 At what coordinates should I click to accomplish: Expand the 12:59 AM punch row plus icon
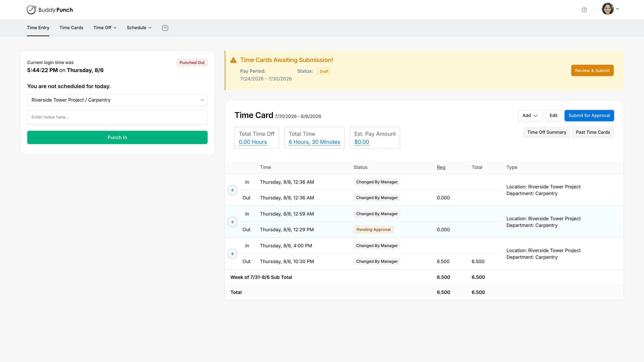(232, 222)
